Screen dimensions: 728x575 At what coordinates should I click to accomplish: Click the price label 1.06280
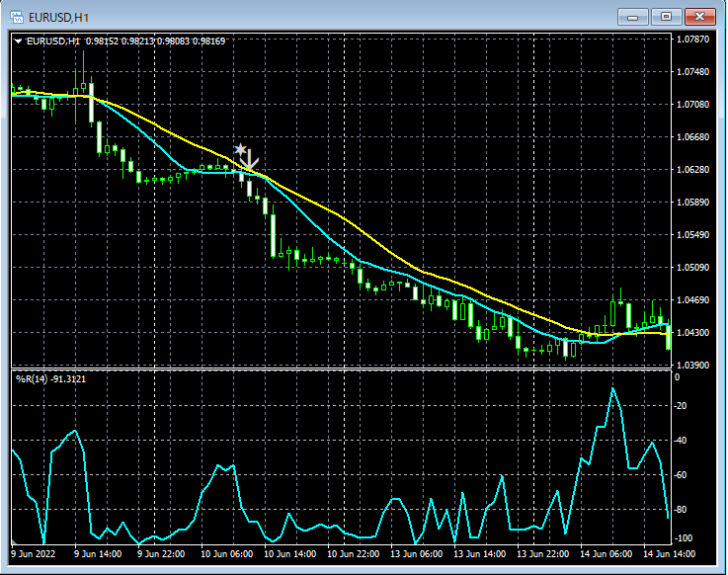(692, 169)
